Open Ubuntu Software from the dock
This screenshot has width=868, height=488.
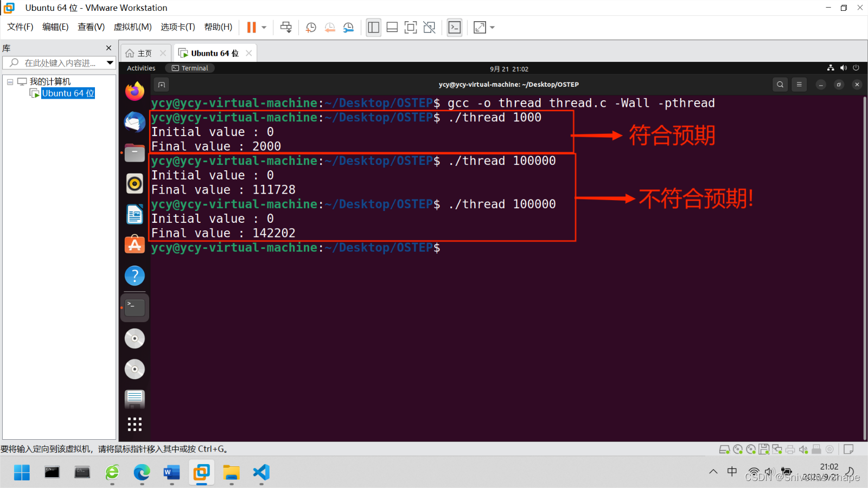(135, 244)
